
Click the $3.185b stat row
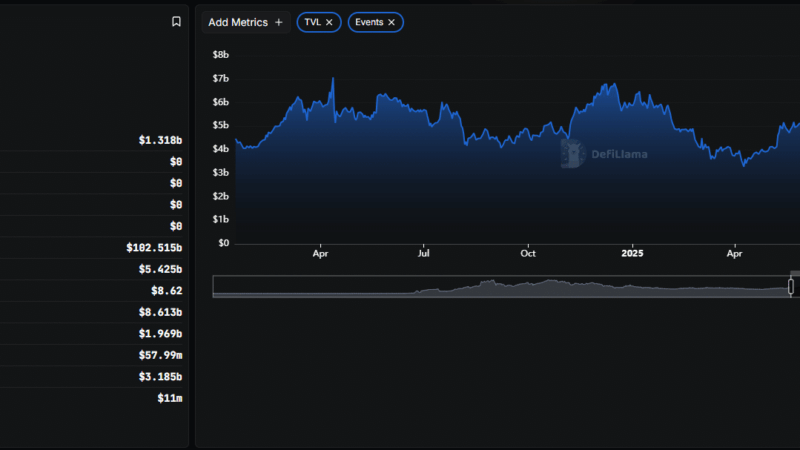pyautogui.click(x=160, y=377)
